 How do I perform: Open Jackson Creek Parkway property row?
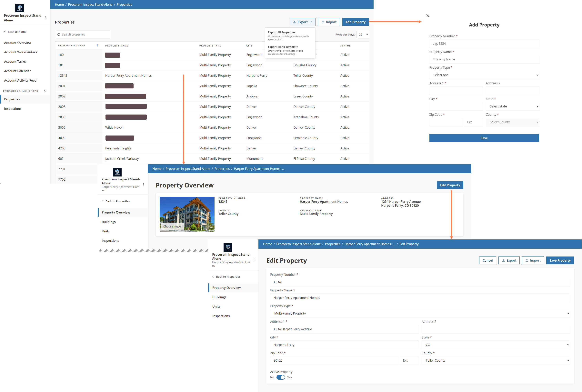212,159
